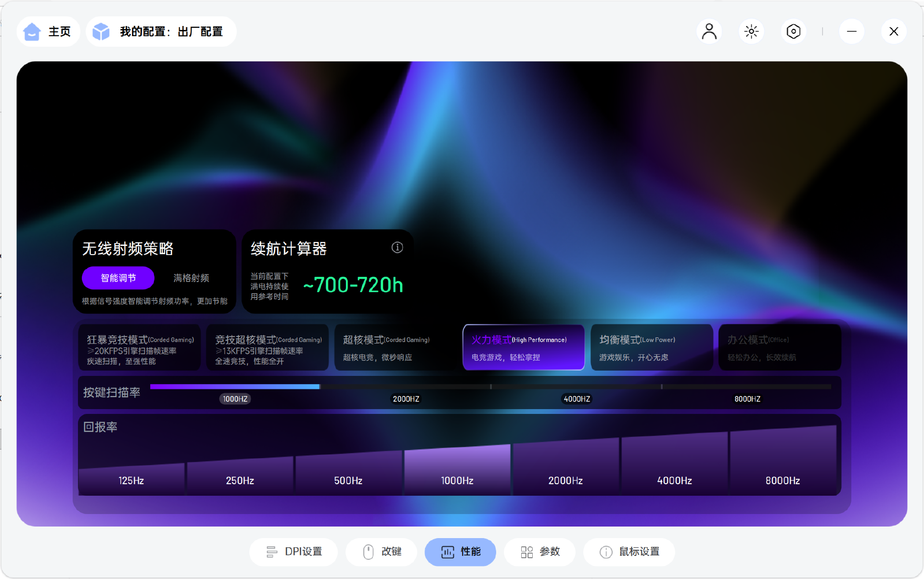Select 智能调节 wireless RF strategy
924x579 pixels.
pos(118,278)
